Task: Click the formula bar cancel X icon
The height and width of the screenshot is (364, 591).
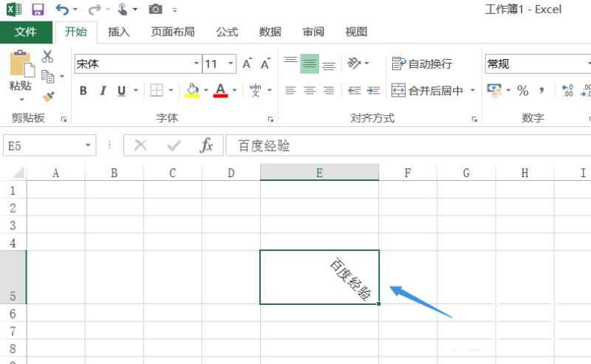Action: coord(140,145)
